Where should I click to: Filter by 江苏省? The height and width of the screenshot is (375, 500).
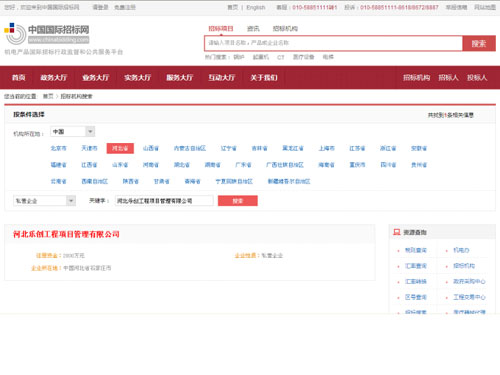(357, 148)
